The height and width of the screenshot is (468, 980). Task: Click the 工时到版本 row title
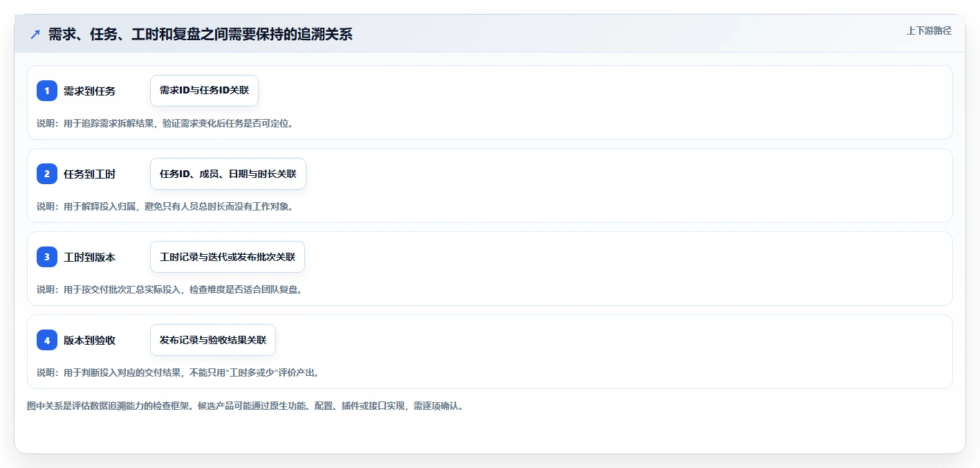point(89,258)
